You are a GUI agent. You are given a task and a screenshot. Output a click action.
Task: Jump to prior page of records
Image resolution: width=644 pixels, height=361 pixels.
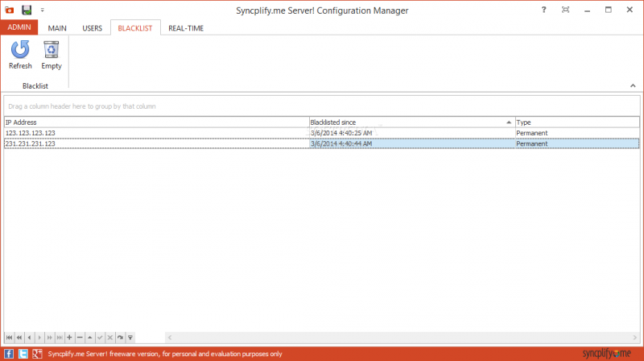click(x=19, y=338)
